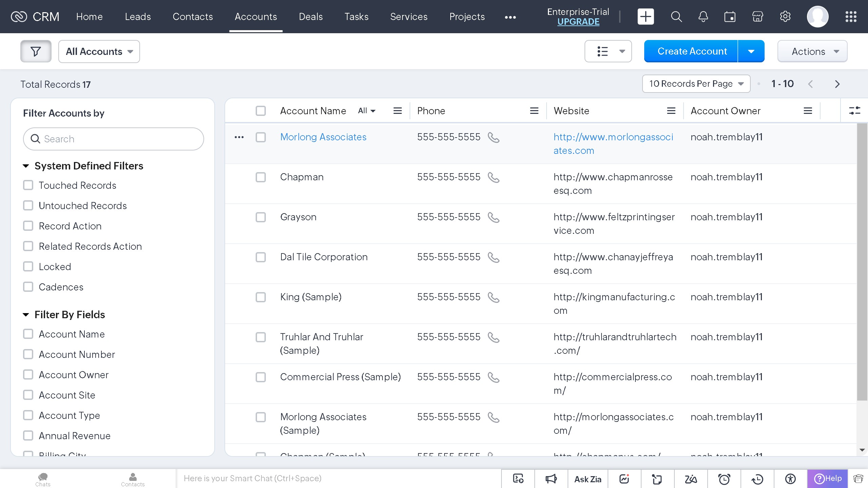The height and width of the screenshot is (488, 868).
Task: Collapse the System Defined Filters section
Action: point(26,166)
